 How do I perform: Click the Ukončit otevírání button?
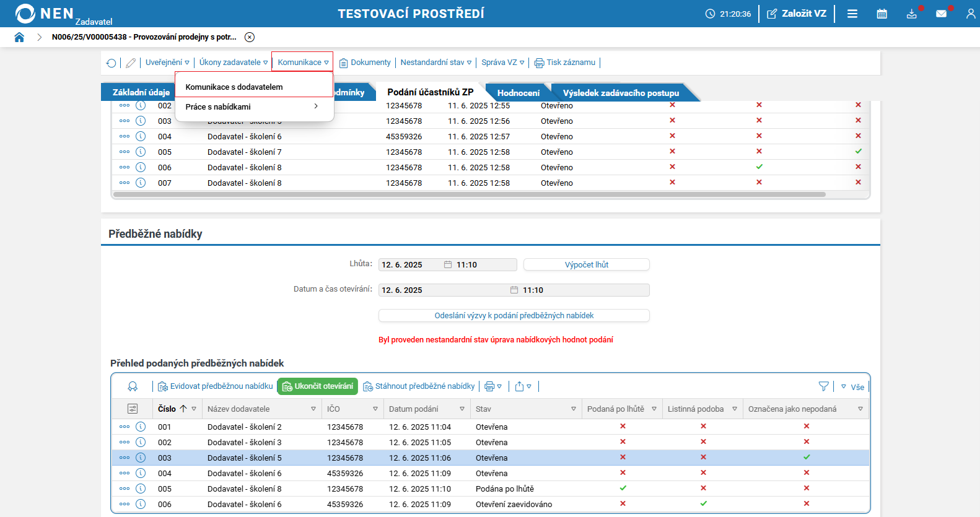click(x=317, y=386)
